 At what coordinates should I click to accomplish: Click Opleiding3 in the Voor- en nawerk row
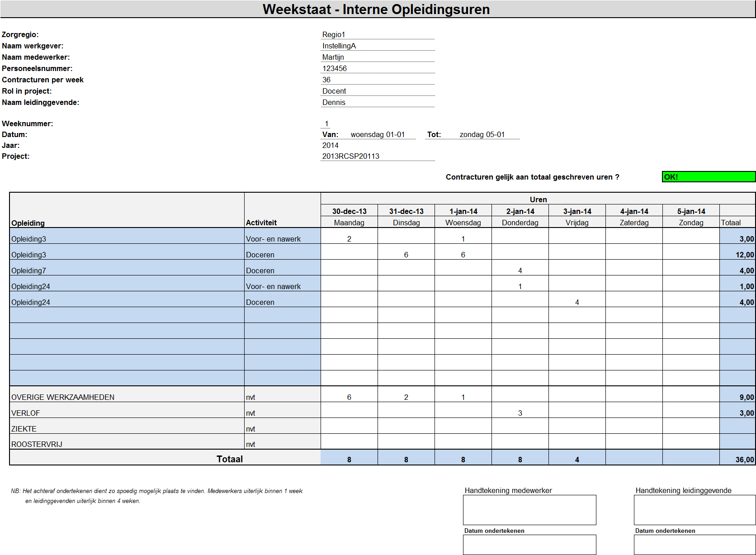(x=127, y=236)
